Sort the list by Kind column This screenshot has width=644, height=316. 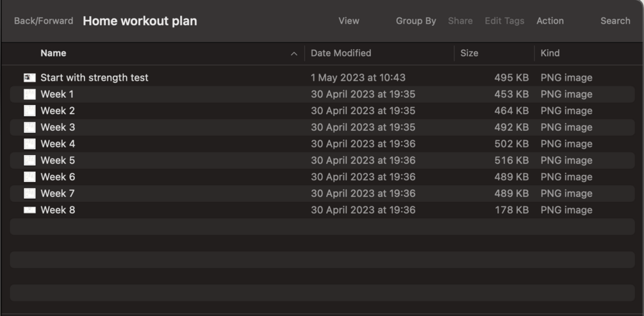pos(550,53)
